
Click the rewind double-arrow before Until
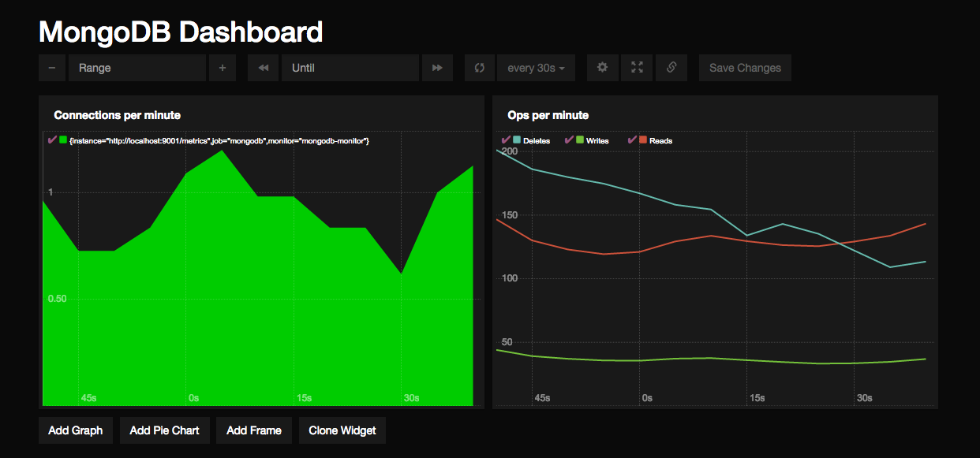point(263,68)
